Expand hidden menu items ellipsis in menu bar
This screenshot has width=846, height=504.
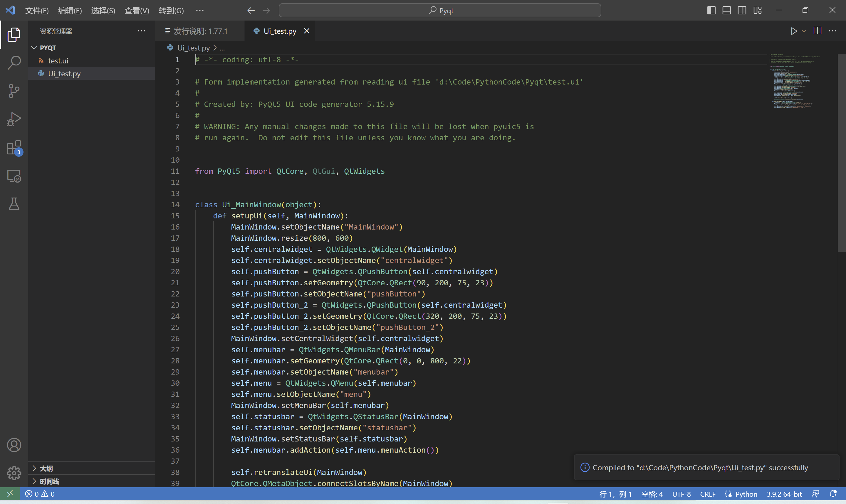(200, 10)
